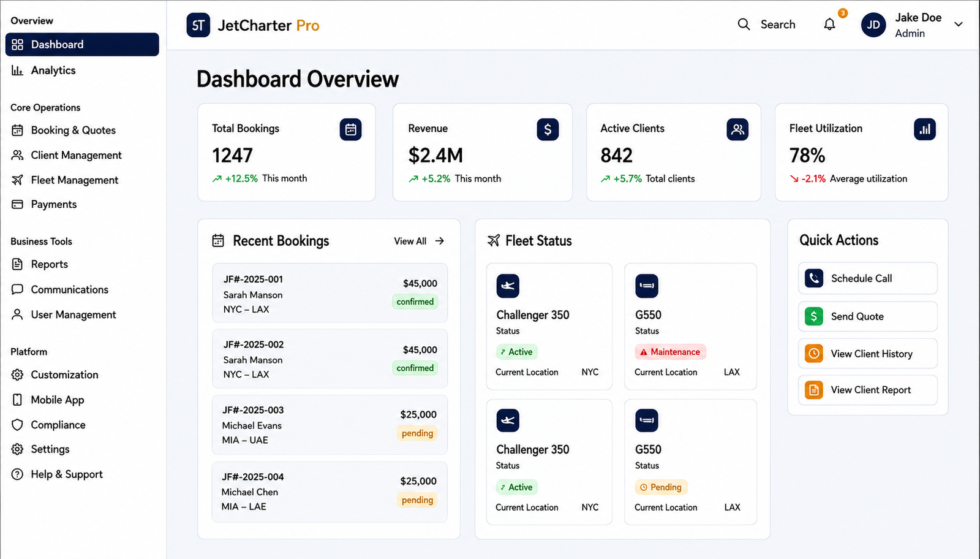Click the Active Clients people icon
The width and height of the screenshot is (980, 559).
pyautogui.click(x=737, y=129)
